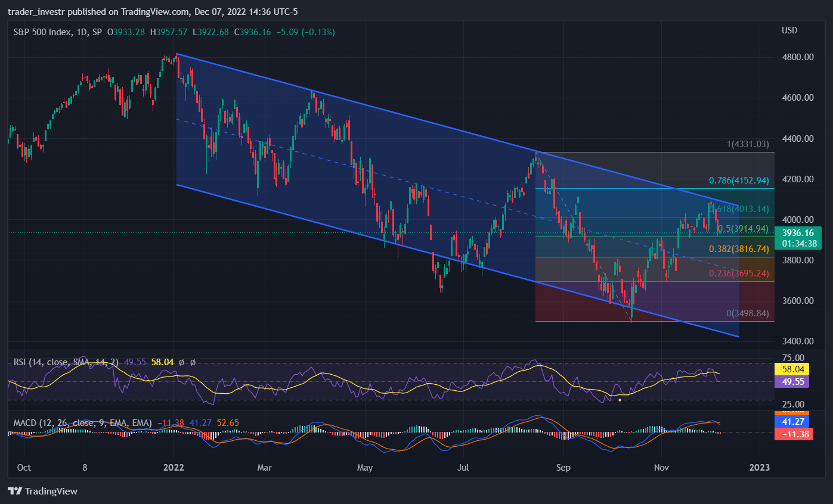Click the close value C3936.16 in legend
The height and width of the screenshot is (504, 833).
253,32
